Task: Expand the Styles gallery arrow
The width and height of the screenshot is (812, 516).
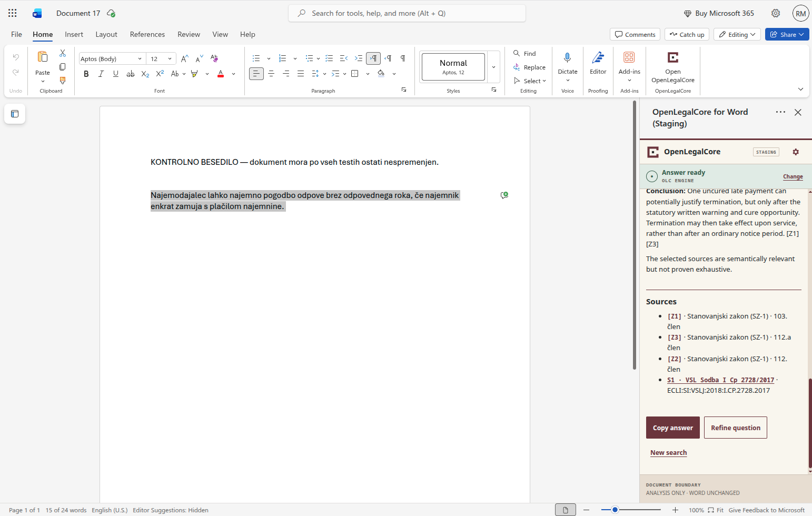Action: pos(493,67)
